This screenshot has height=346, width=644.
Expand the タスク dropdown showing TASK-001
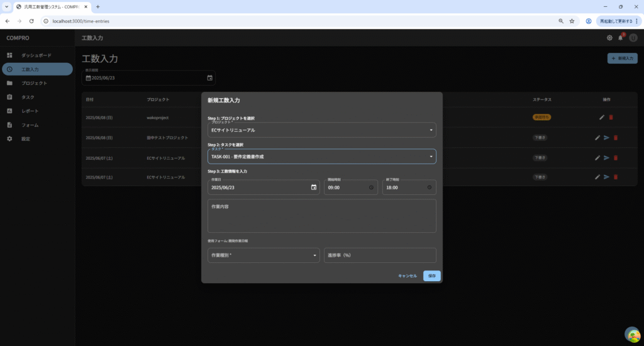[321, 157]
